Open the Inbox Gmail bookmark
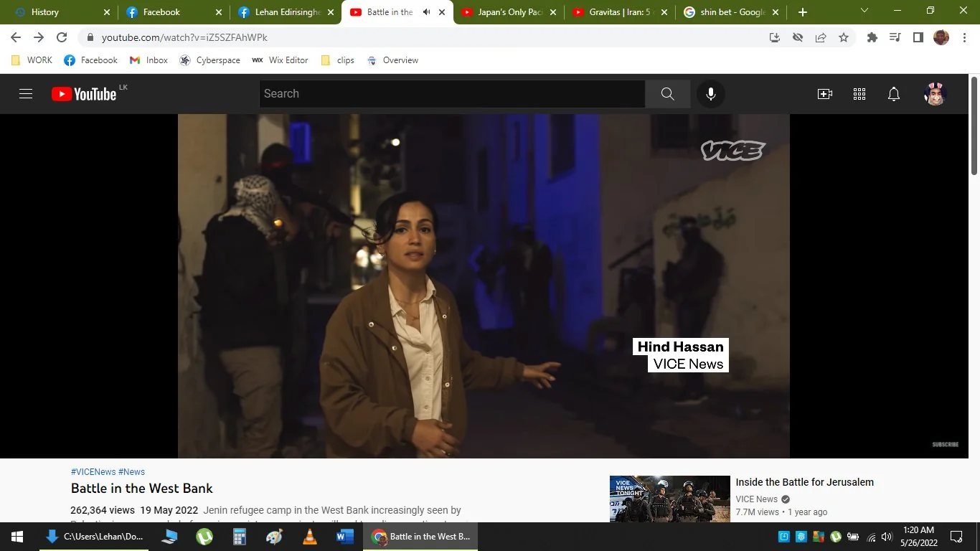Image resolution: width=980 pixels, height=551 pixels. pyautogui.click(x=149, y=60)
